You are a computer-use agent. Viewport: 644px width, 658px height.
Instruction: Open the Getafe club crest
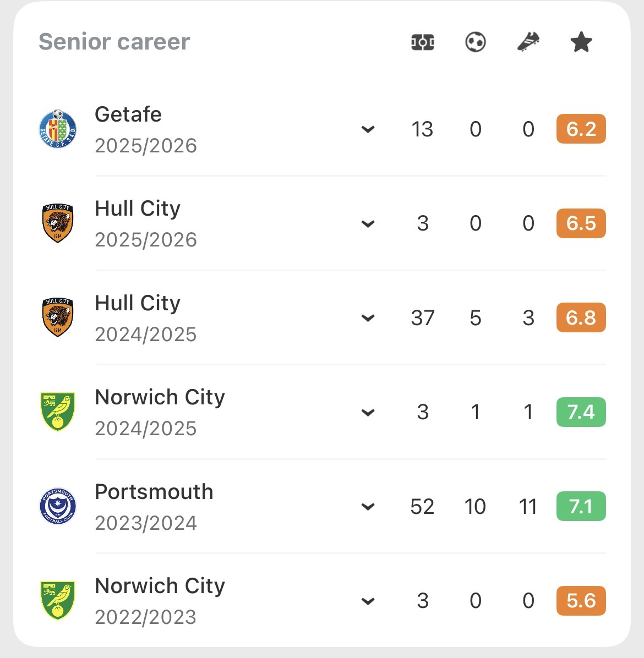pos(58,128)
